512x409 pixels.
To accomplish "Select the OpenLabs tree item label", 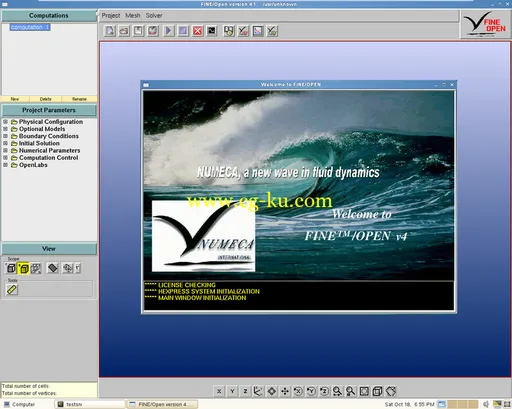I will point(33,165).
